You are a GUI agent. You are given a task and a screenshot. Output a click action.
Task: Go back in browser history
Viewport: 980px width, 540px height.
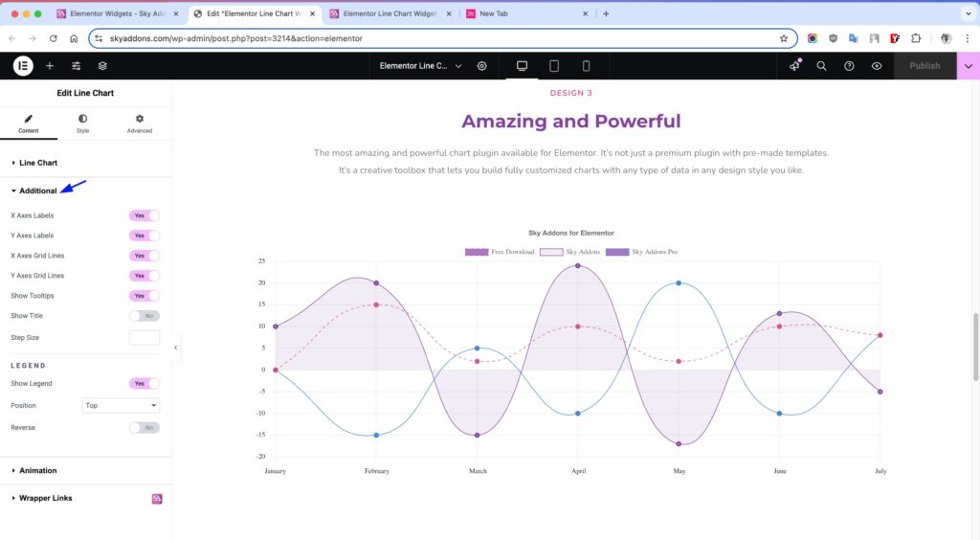click(11, 38)
